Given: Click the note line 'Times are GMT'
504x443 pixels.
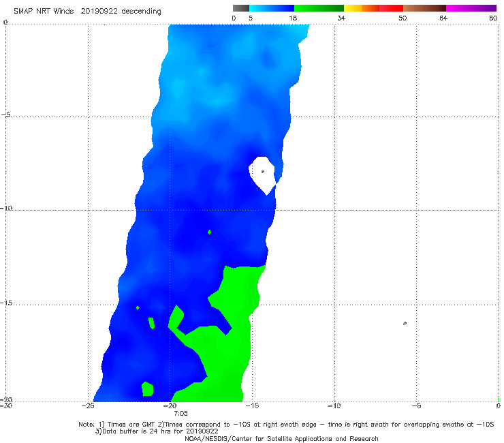Looking at the screenshot, I should [x=130, y=425].
